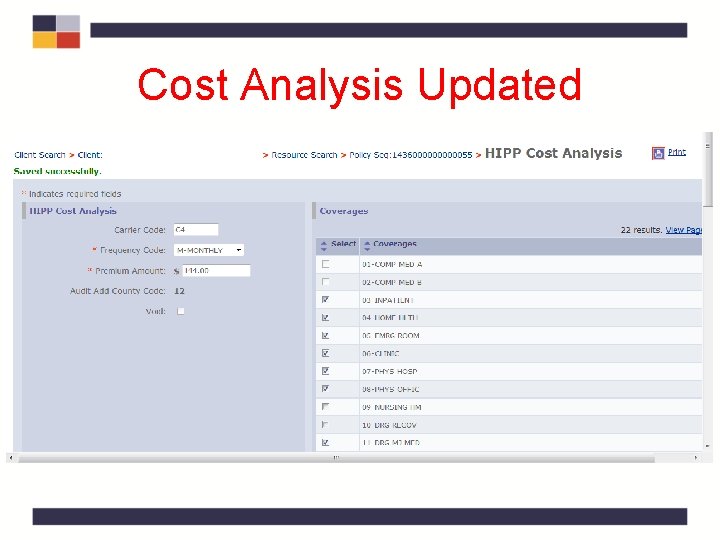
Task: Open the Policy Seq breadcrumb link
Action: tap(411, 155)
